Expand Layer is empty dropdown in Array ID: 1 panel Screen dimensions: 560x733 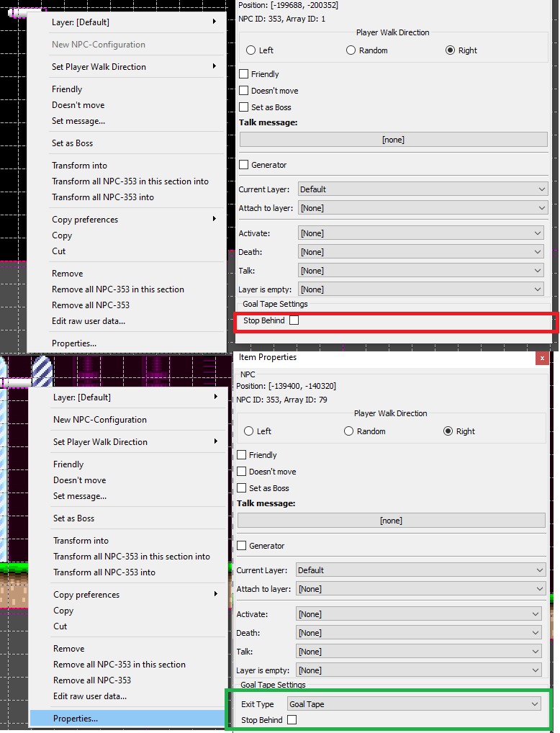click(x=420, y=289)
